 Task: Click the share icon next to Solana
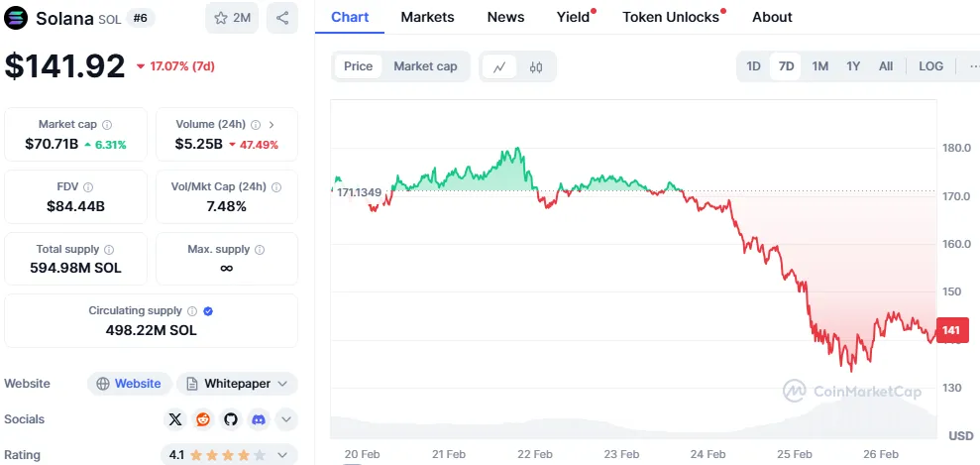point(282,18)
